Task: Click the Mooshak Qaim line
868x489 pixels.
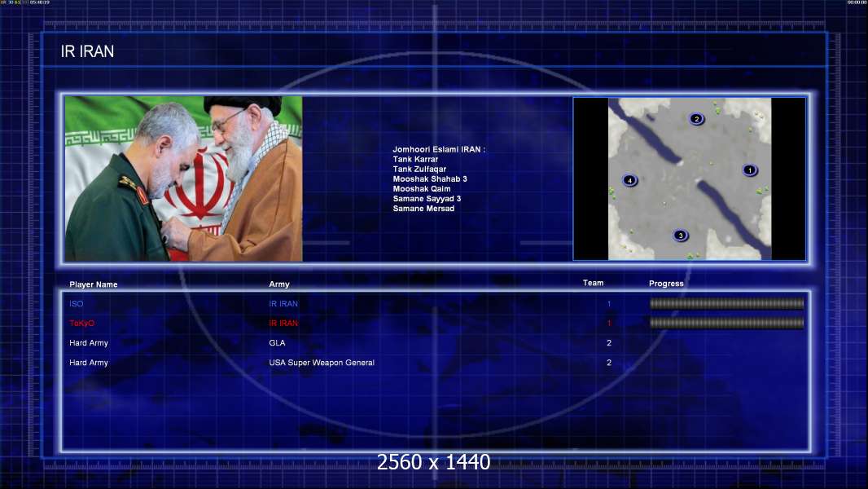Action: [x=422, y=189]
